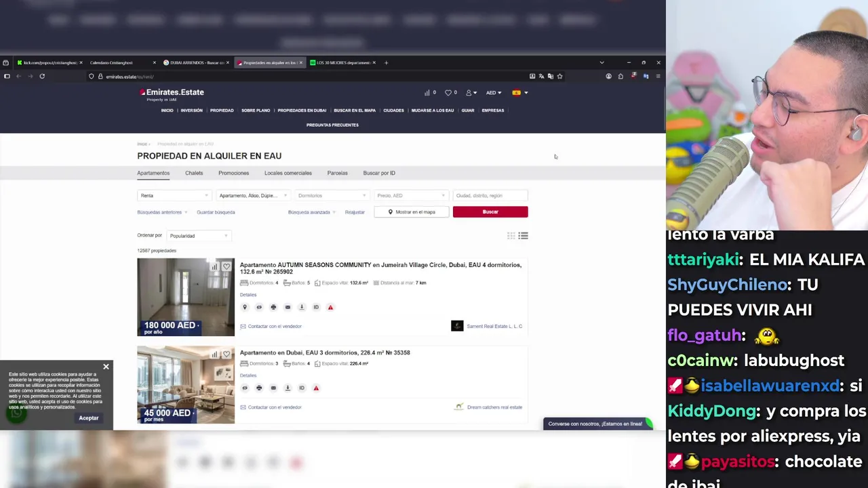Open PREGUNTAS FRECUENTES menu item
The width and height of the screenshot is (868, 488).
332,125
